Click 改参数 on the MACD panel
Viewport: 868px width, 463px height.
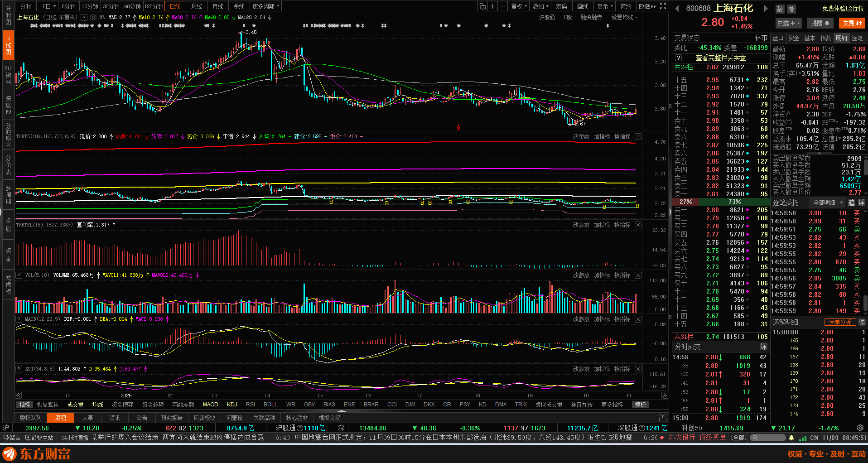(x=581, y=319)
